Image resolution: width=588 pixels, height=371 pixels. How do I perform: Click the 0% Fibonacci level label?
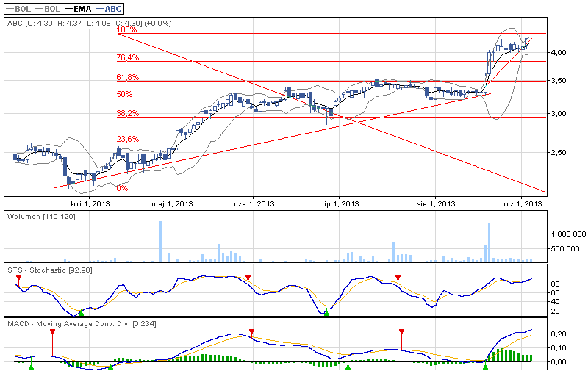click(x=122, y=189)
